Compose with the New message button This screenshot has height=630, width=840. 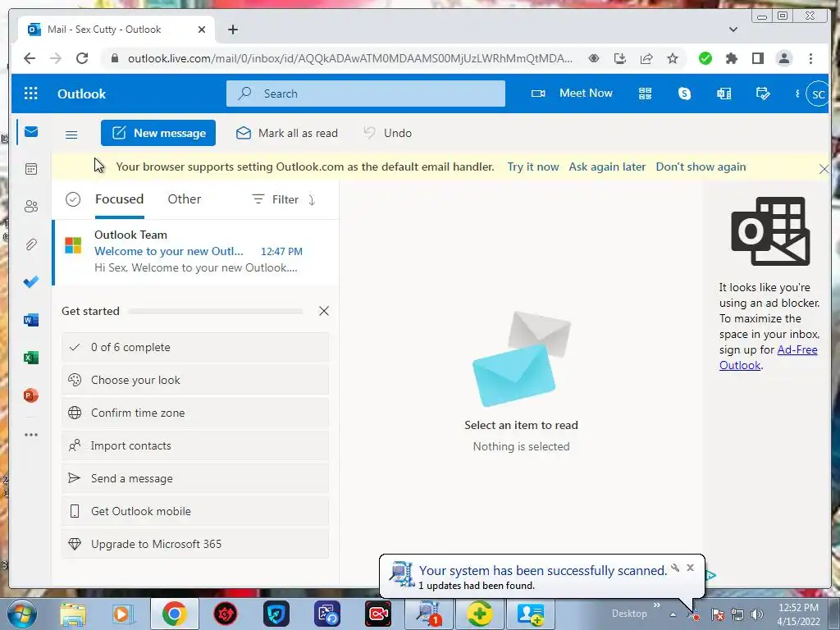click(x=158, y=133)
